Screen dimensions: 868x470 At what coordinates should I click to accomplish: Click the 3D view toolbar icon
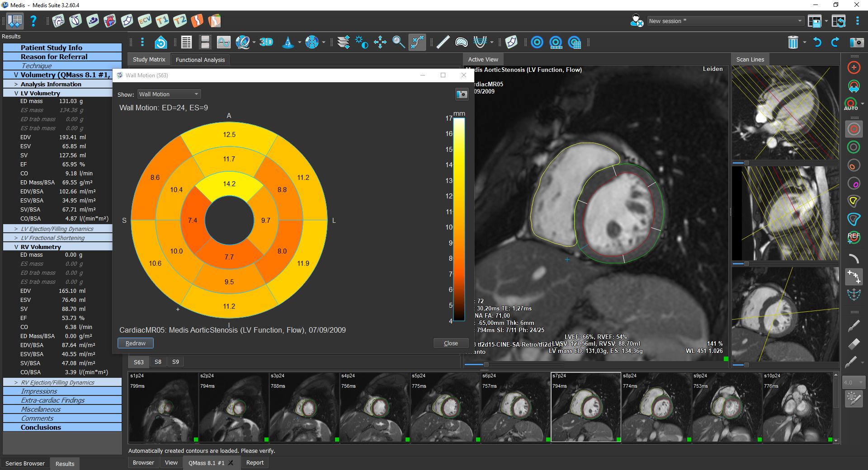266,42
